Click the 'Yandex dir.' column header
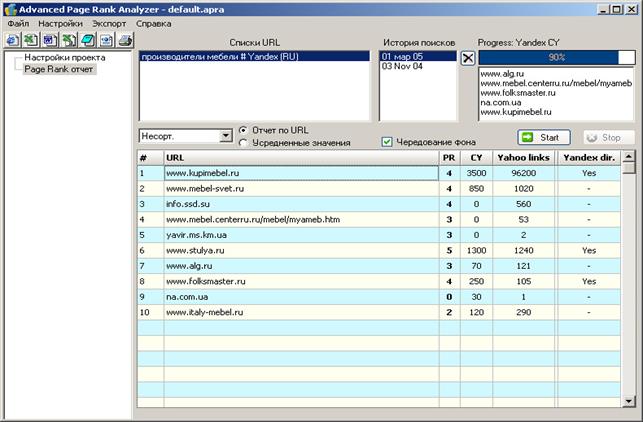This screenshot has width=643, height=422. tap(589, 158)
